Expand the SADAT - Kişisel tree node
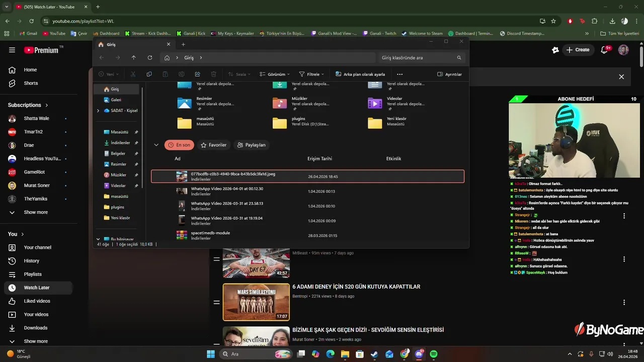 point(98,111)
